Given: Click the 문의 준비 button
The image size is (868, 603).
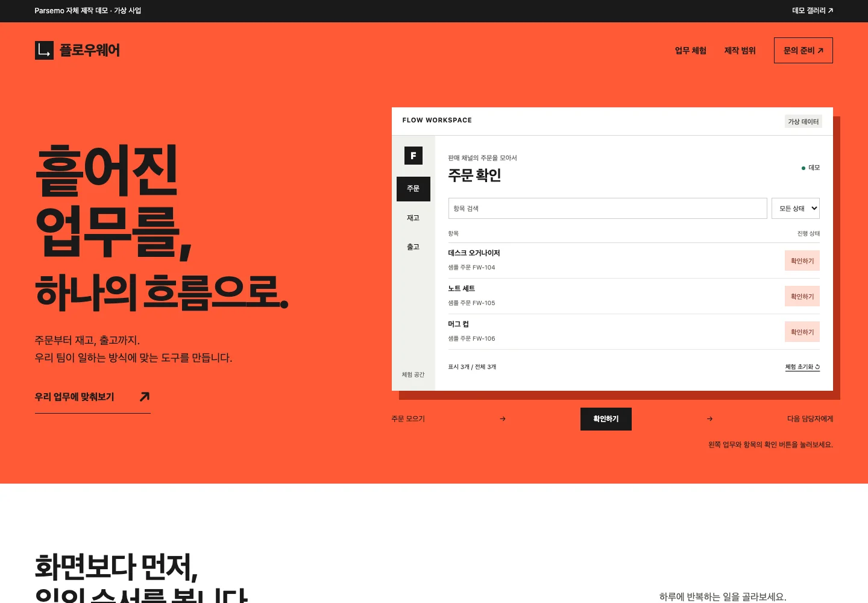Looking at the screenshot, I should click(804, 51).
